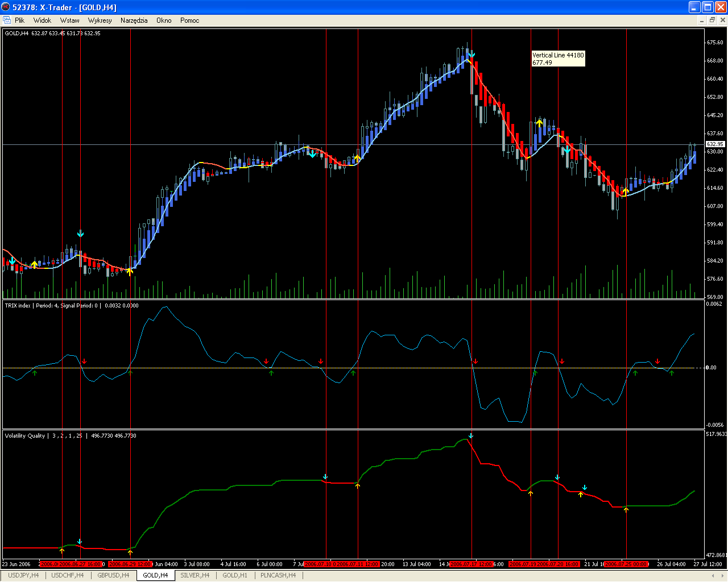Click the 569.00 price scale label
Screen dimensions: 728x582
(715, 297)
